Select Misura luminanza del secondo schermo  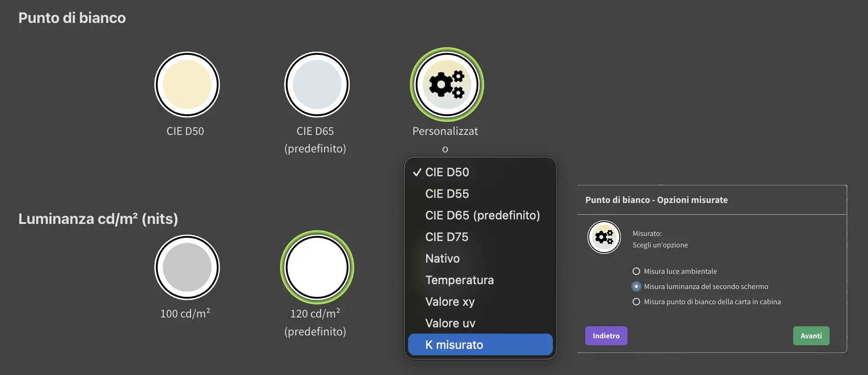(x=637, y=286)
